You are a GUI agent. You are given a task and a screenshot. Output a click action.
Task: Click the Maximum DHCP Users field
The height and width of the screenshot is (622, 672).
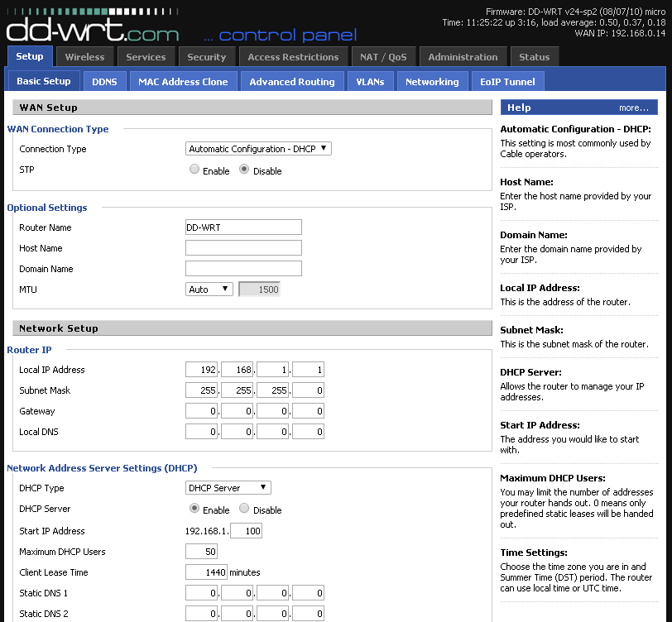(201, 552)
